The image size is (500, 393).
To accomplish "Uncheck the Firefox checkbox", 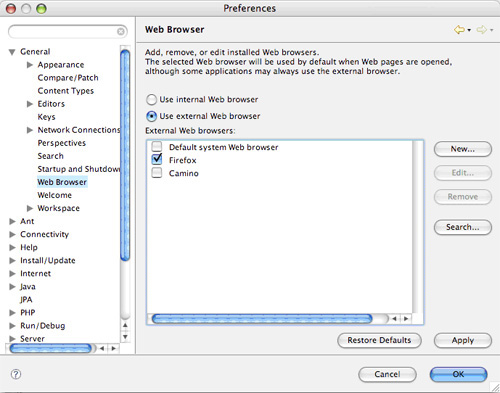I will click(x=157, y=159).
